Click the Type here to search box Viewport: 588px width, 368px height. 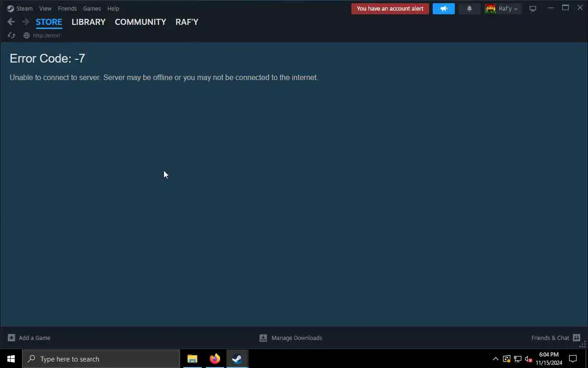[x=101, y=359]
